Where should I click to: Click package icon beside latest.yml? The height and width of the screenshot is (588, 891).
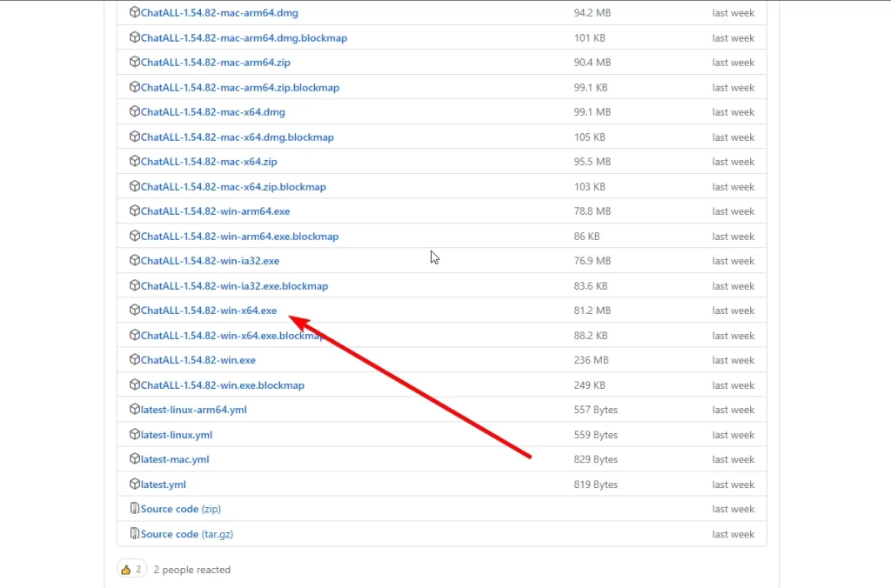[x=135, y=484]
